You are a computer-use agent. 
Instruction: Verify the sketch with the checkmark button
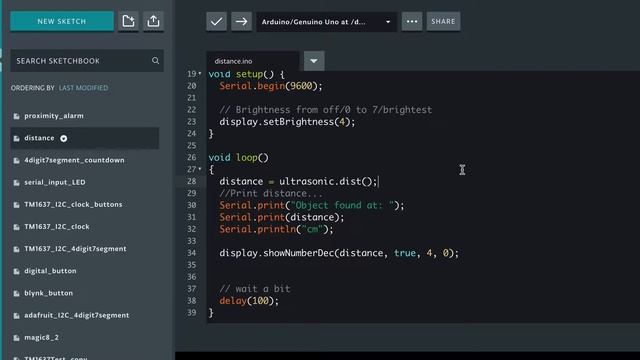tap(216, 21)
